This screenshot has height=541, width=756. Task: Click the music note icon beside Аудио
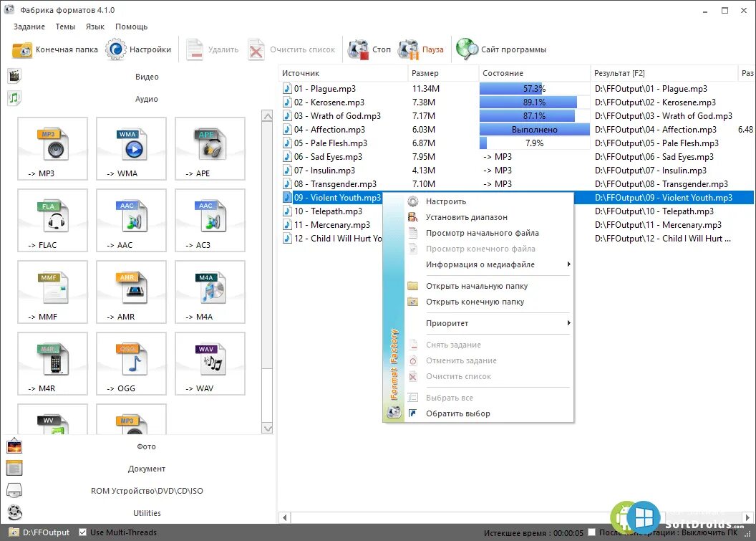14,98
